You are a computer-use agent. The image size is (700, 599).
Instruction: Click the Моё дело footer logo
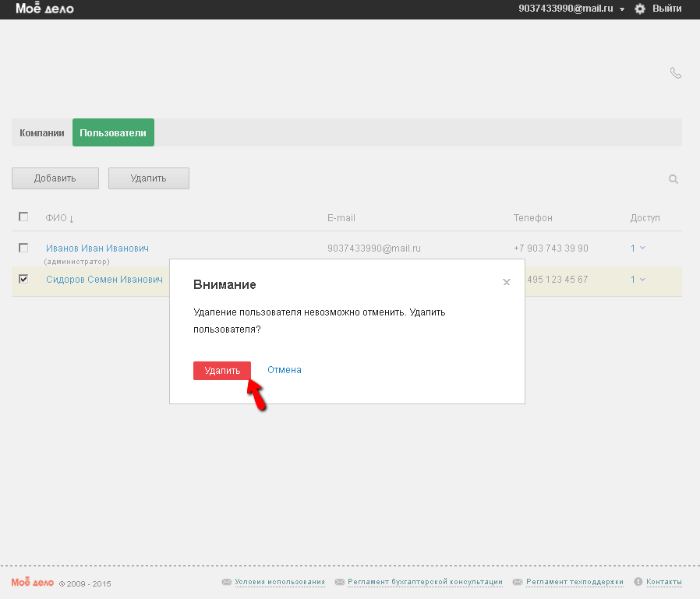[32, 582]
